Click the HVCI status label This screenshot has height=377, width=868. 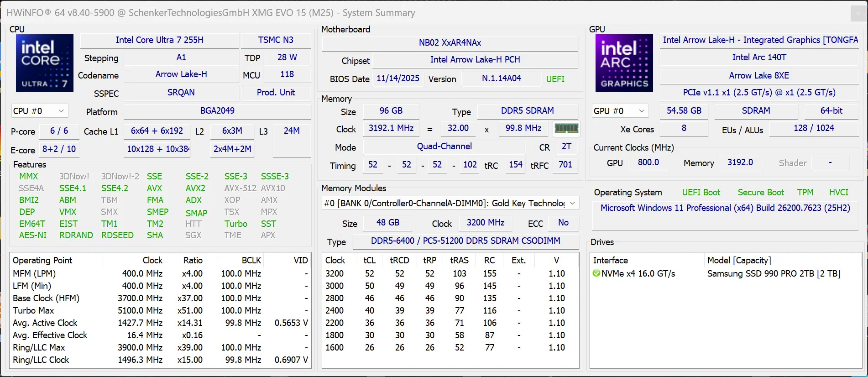(x=838, y=192)
